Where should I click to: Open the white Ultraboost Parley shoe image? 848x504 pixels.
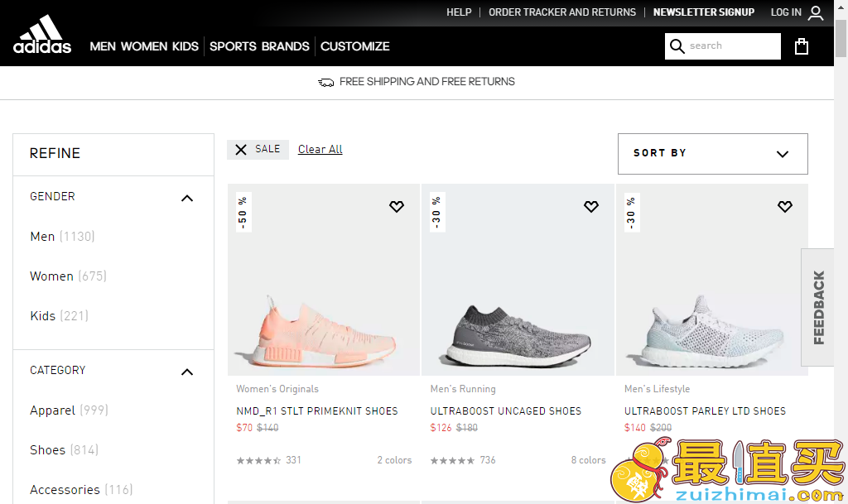(x=711, y=280)
